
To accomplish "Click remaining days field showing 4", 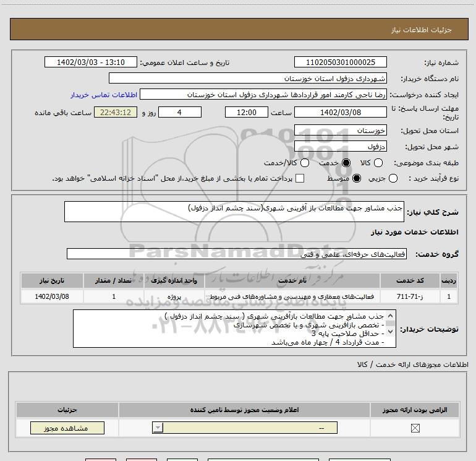I will point(180,112).
